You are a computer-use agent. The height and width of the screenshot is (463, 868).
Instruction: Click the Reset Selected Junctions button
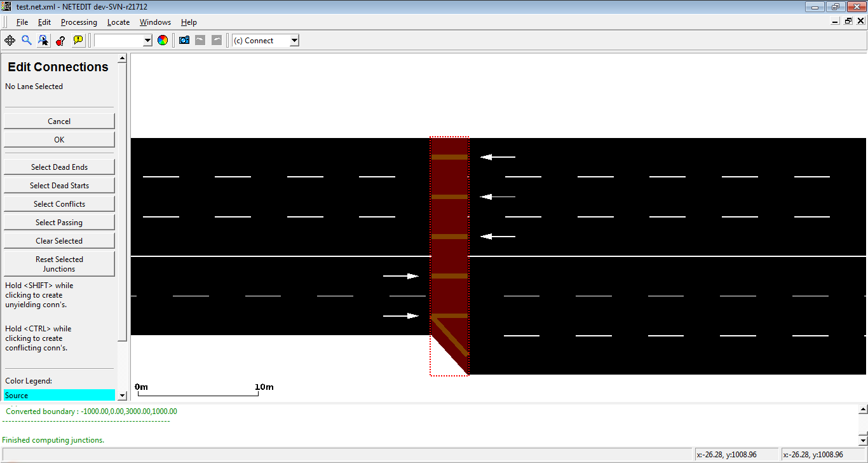tap(59, 264)
